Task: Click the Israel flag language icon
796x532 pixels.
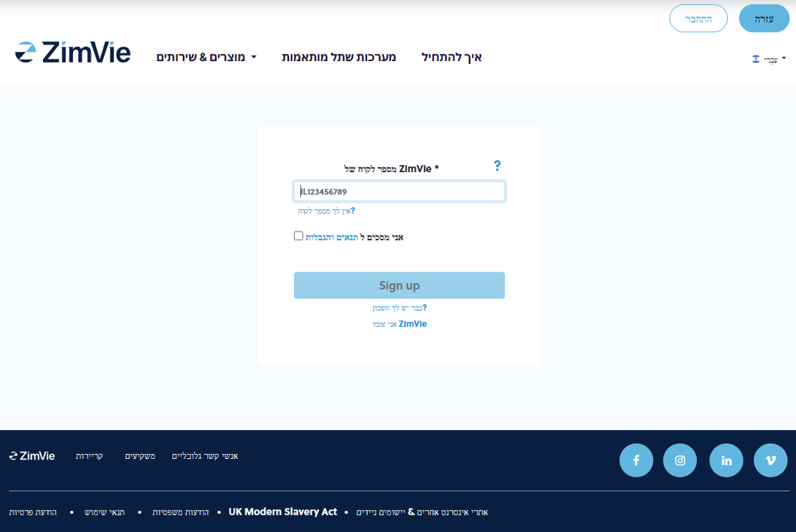Action: point(755,59)
